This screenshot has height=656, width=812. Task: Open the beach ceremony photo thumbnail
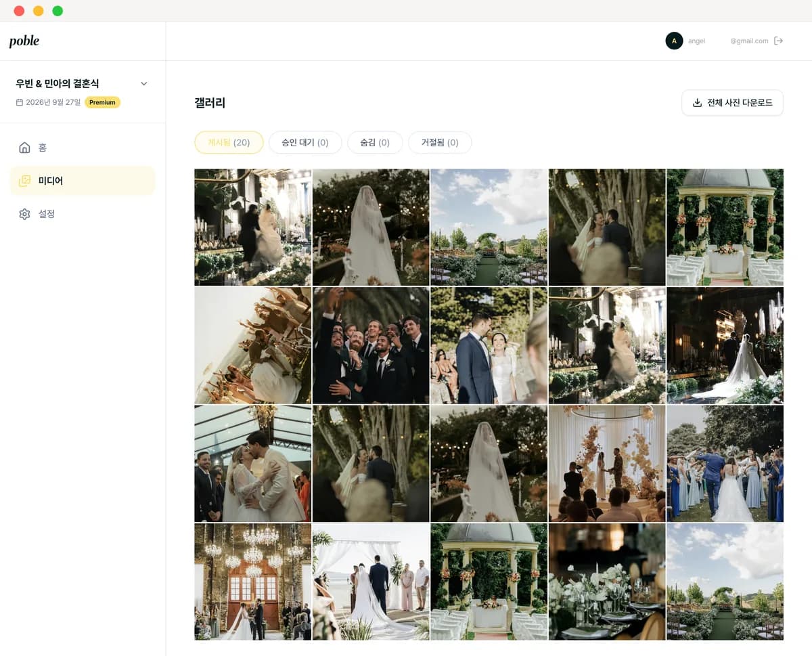click(x=371, y=582)
